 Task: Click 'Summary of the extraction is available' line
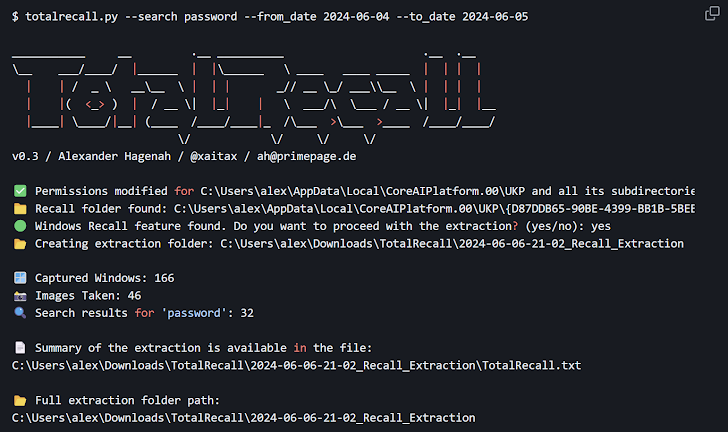(x=203, y=348)
